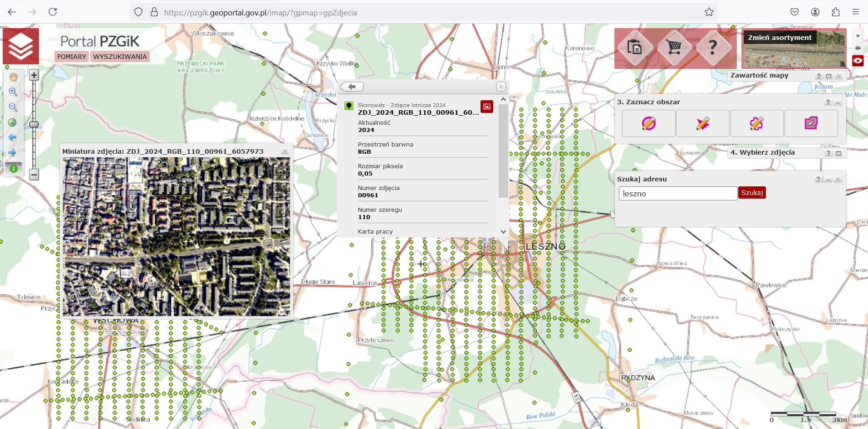This screenshot has width=868, height=429.
Task: Toggle the red eye visibility button
Action: click(x=858, y=60)
